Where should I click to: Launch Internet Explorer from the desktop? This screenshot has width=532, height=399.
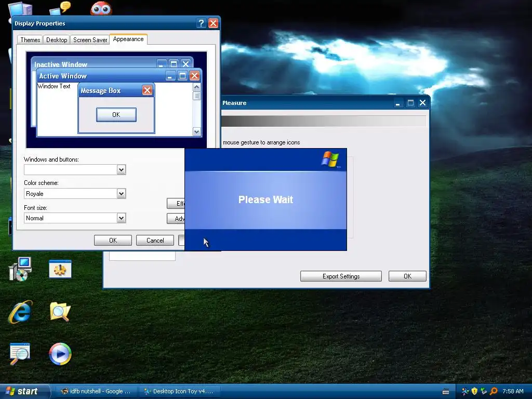(x=20, y=312)
